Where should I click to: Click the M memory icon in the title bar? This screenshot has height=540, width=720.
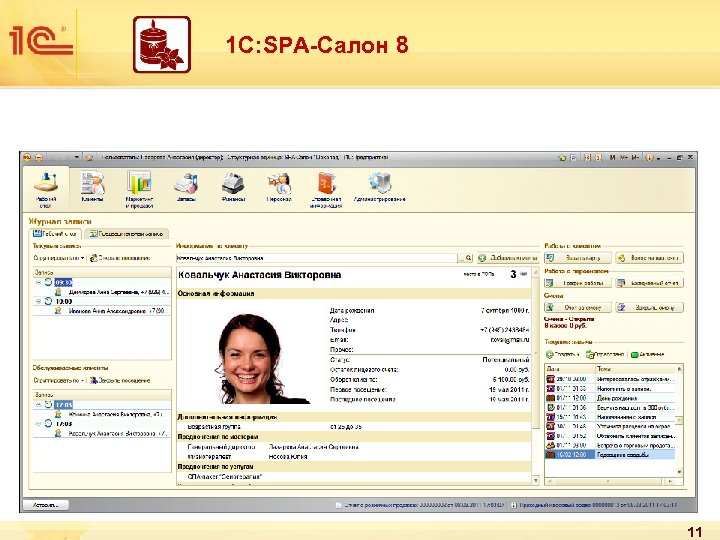coord(613,158)
